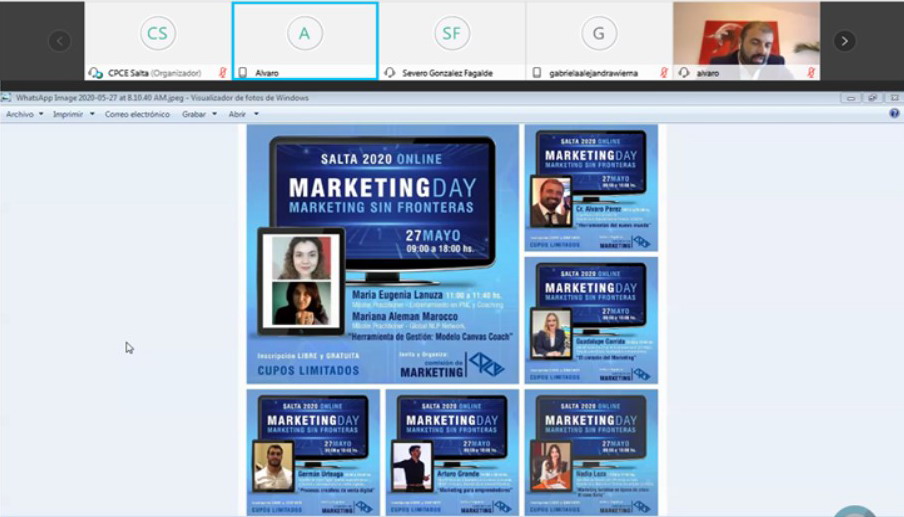Click the CUPOS LIMITADOS text on main poster

pos(308,371)
